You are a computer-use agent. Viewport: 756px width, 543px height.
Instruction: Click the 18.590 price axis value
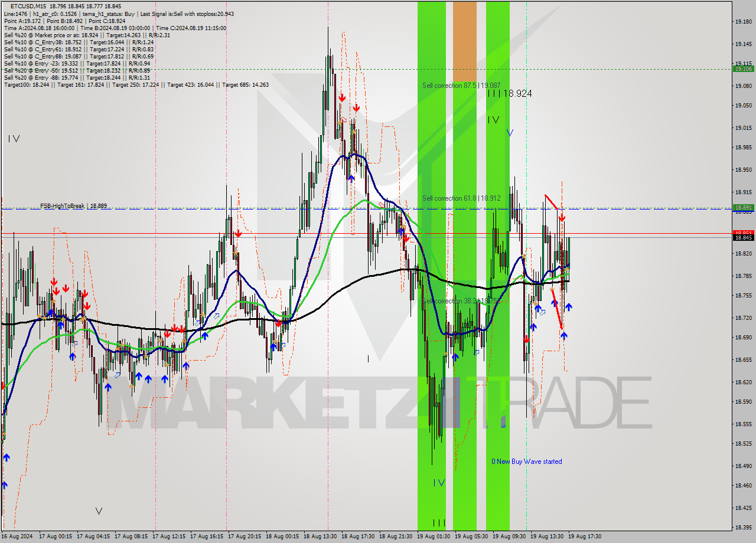[742, 402]
